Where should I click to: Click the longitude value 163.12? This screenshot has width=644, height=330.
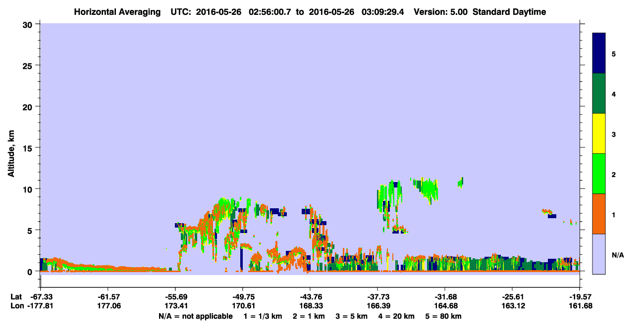pyautogui.click(x=513, y=306)
